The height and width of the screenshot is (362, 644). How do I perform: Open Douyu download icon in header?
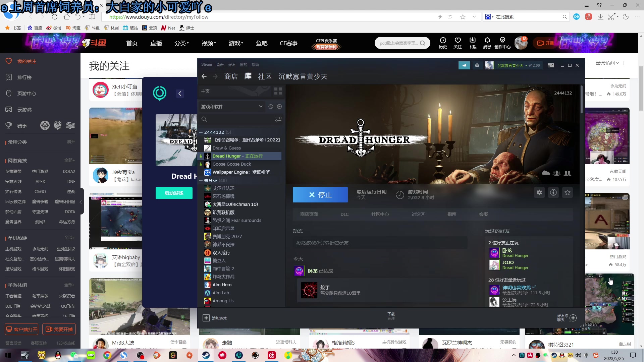[472, 43]
